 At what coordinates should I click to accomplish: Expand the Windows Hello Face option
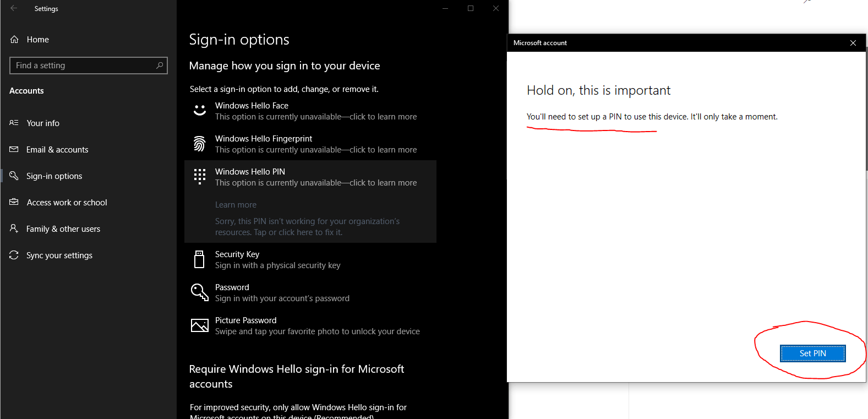[x=310, y=111]
